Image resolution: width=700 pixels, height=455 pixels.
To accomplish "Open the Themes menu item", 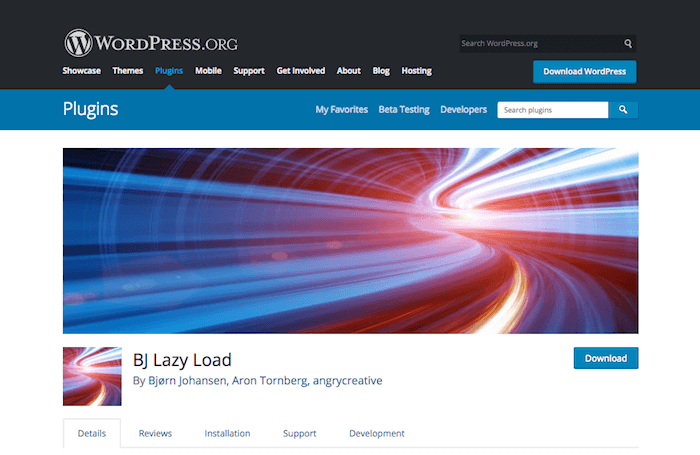I will pyautogui.click(x=128, y=71).
